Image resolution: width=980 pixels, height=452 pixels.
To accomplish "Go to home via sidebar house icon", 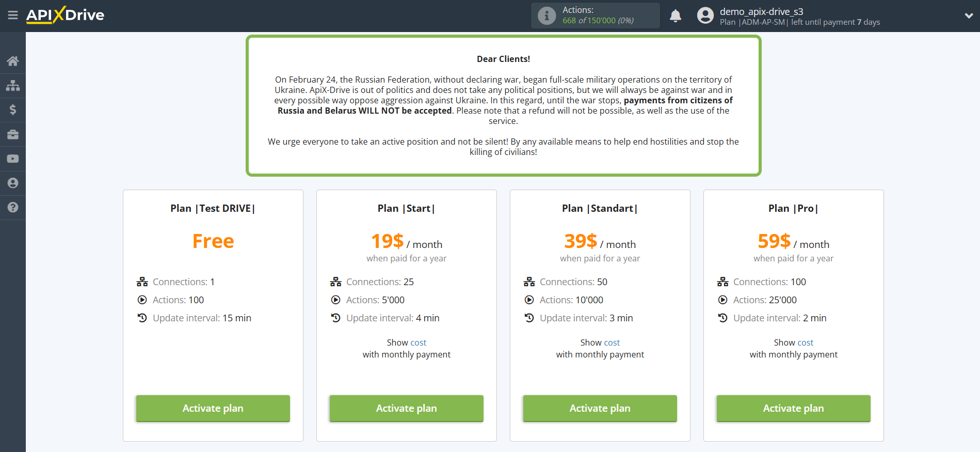I will click(13, 61).
